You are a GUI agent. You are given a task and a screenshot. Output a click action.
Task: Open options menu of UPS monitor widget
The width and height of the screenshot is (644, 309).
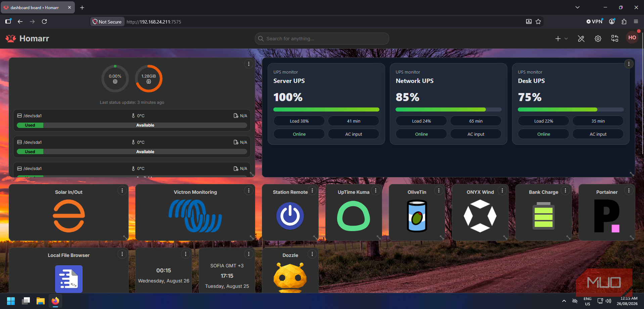click(x=629, y=64)
